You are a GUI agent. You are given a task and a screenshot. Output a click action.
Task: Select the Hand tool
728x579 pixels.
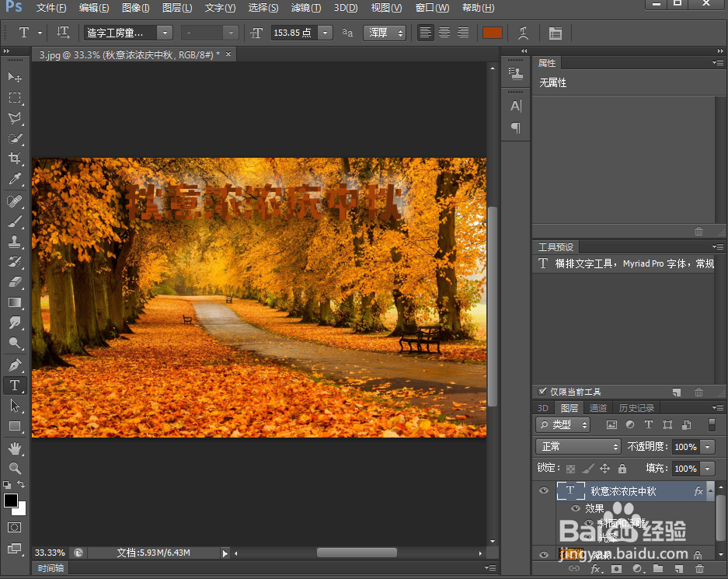[15, 448]
